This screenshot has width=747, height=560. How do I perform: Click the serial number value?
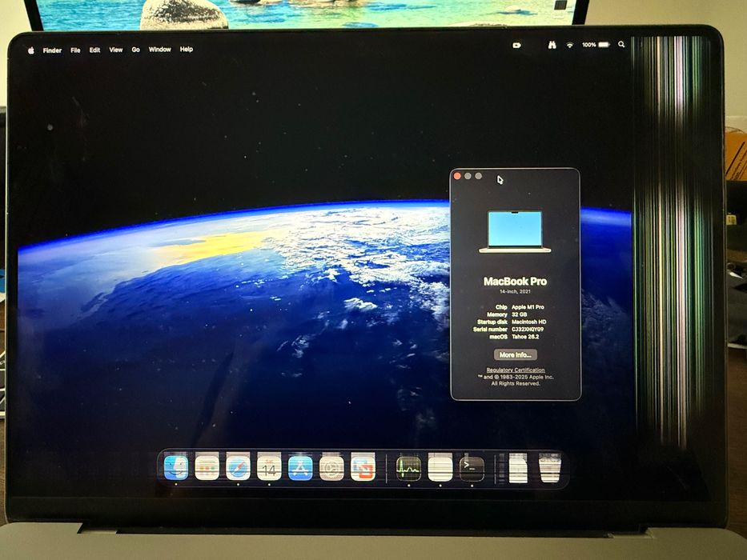pos(528,330)
